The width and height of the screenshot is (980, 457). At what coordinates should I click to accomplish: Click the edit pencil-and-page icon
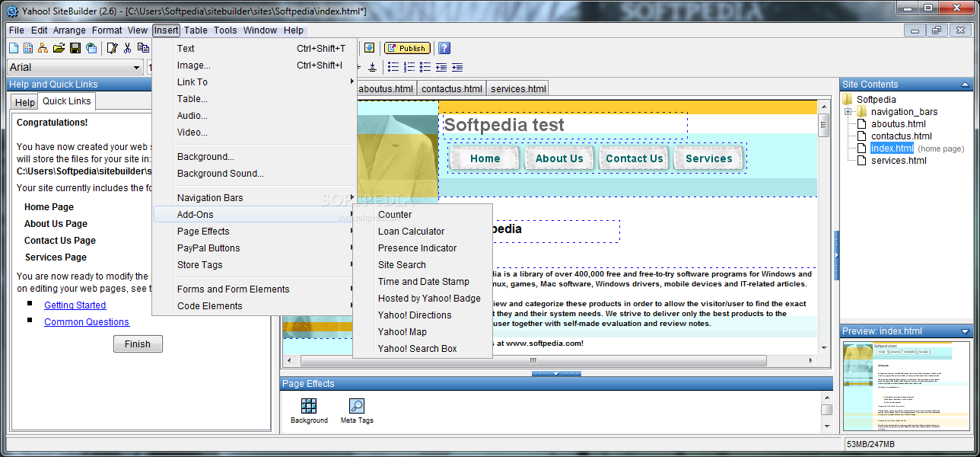click(113, 48)
